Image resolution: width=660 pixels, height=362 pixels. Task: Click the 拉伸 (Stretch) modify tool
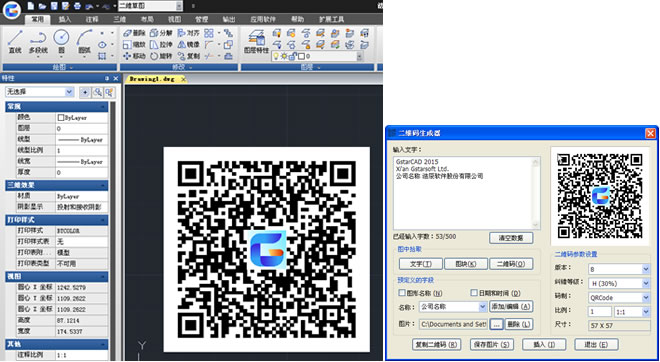[x=161, y=44]
